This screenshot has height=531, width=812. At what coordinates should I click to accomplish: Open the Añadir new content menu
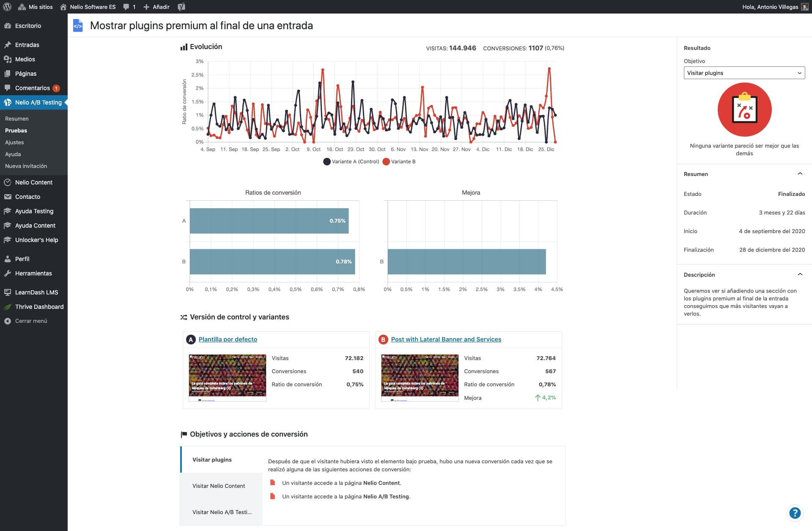tap(156, 7)
